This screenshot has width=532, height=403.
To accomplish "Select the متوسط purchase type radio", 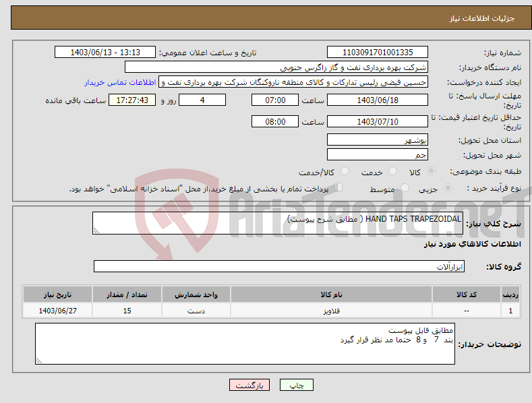I will [405, 187].
